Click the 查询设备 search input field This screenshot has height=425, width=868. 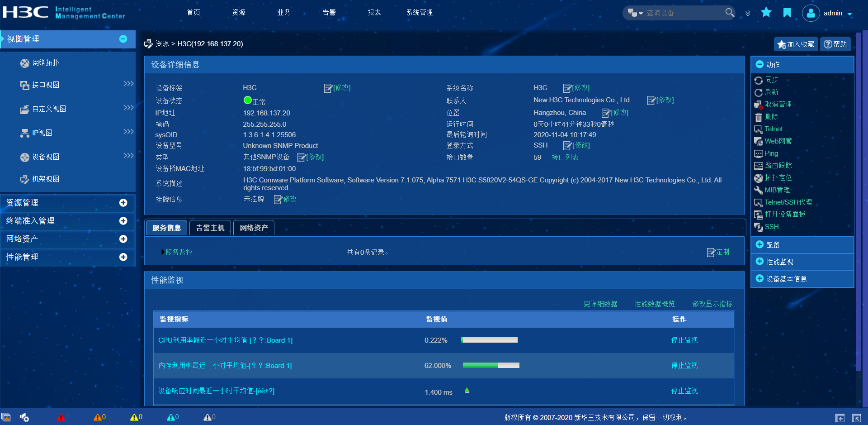tap(684, 13)
